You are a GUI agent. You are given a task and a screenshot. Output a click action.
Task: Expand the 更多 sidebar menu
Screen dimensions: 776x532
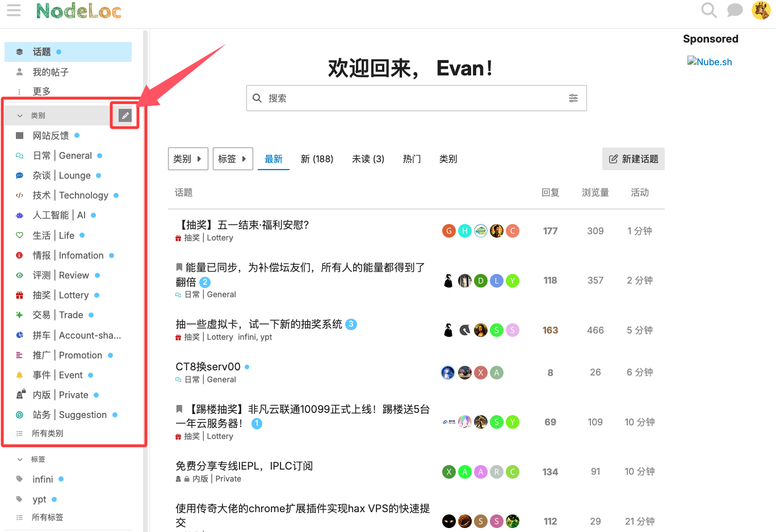tap(41, 91)
